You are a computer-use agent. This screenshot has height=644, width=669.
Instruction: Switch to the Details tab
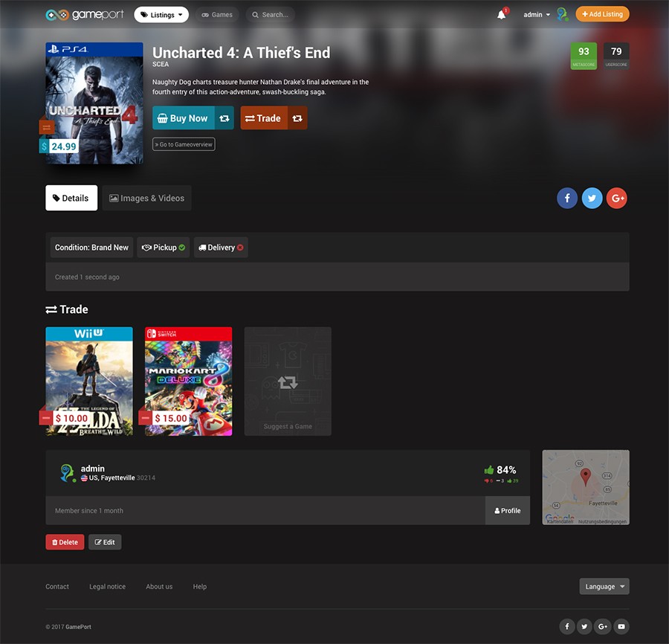click(71, 198)
